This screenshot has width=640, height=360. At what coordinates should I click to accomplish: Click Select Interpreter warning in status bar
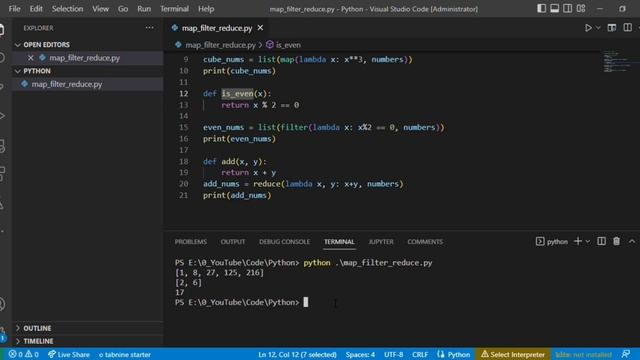coord(513,354)
